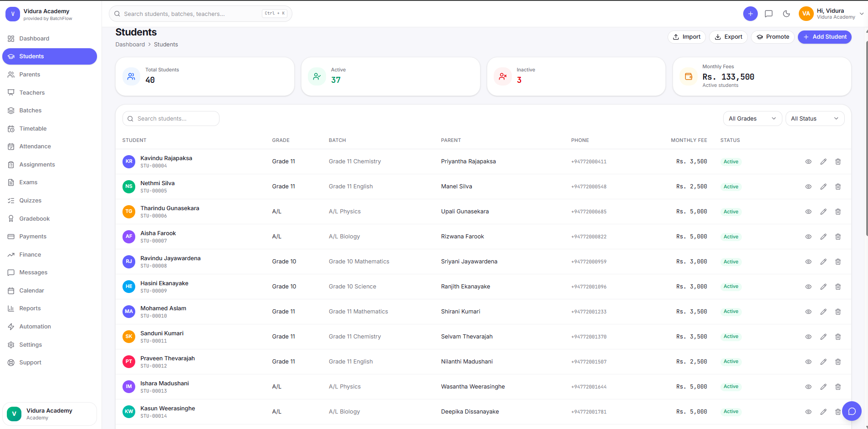This screenshot has height=429, width=868.
Task: Delete Nethmi Silva with trash icon
Action: [838, 187]
